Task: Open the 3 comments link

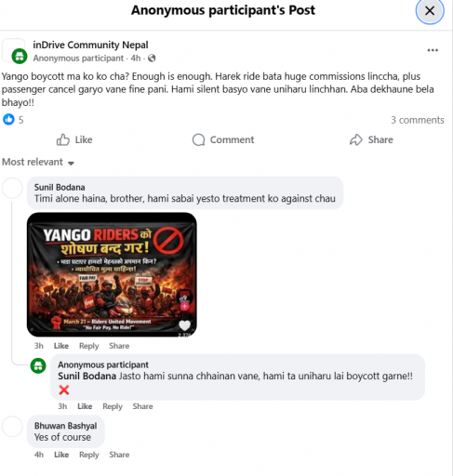Action: (418, 120)
